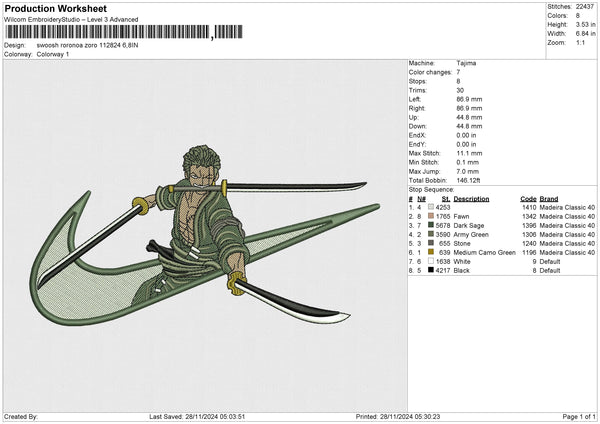Select the Height value 3.53 in
Viewport: 600px width, 424px height.
(x=585, y=24)
